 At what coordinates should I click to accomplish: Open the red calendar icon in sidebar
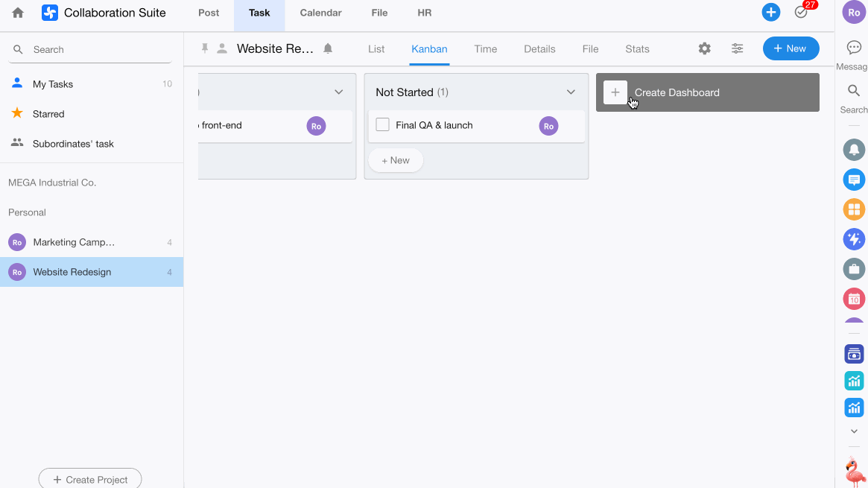pyautogui.click(x=854, y=299)
